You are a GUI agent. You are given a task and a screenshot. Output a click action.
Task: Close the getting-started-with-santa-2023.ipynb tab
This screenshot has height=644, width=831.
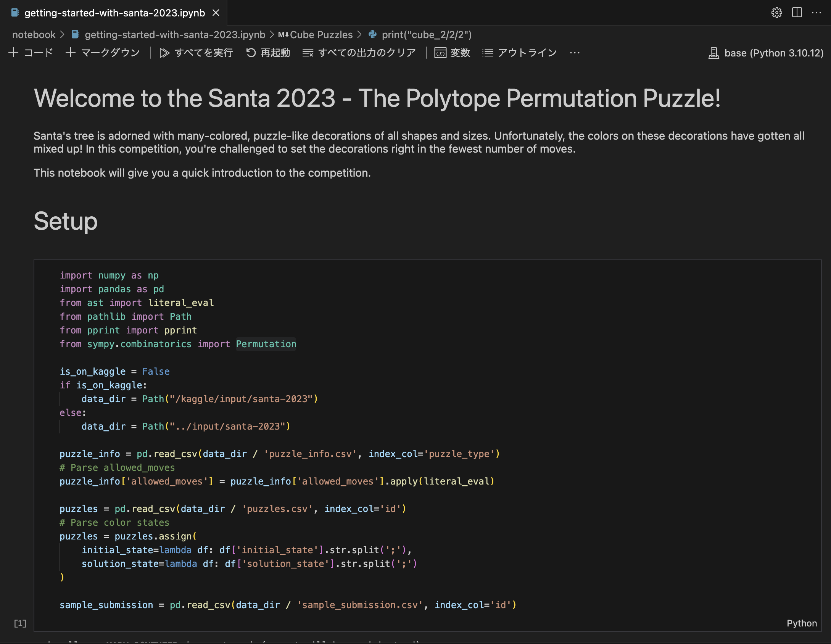pyautogui.click(x=216, y=13)
